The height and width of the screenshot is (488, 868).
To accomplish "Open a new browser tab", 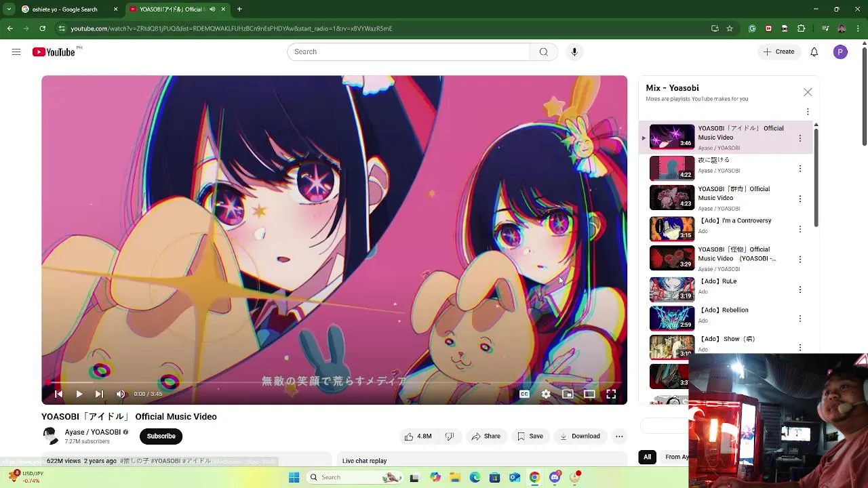I will tap(239, 9).
